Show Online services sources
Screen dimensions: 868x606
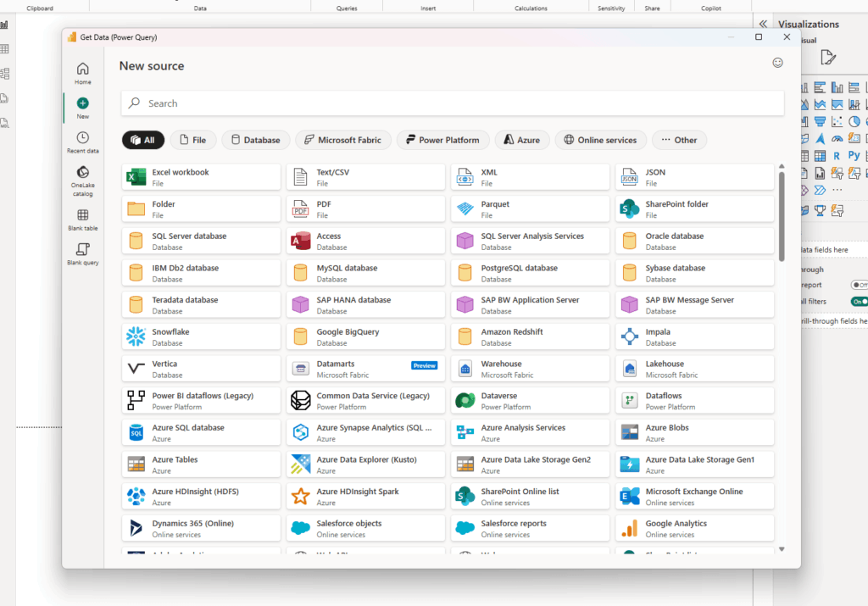pyautogui.click(x=600, y=140)
